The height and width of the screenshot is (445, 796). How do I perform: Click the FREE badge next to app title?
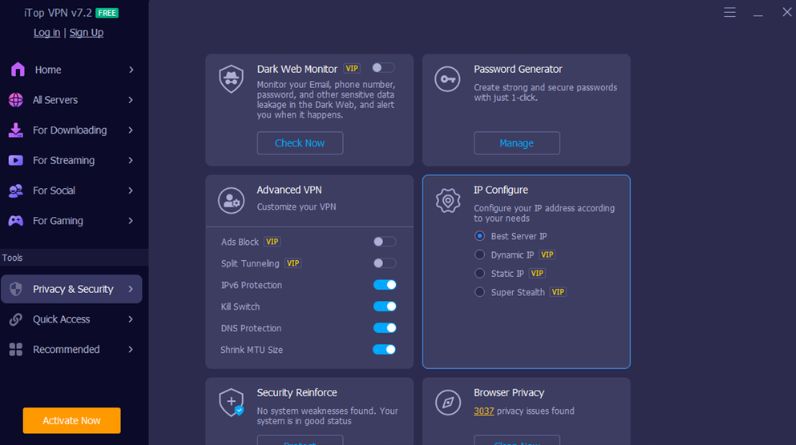click(107, 13)
